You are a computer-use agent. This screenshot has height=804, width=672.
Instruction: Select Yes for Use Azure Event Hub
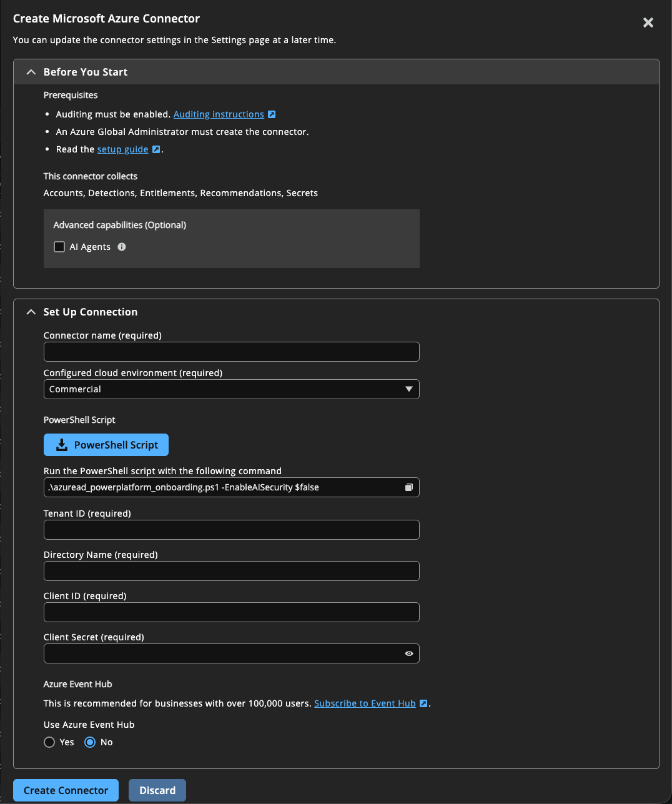tap(49, 742)
